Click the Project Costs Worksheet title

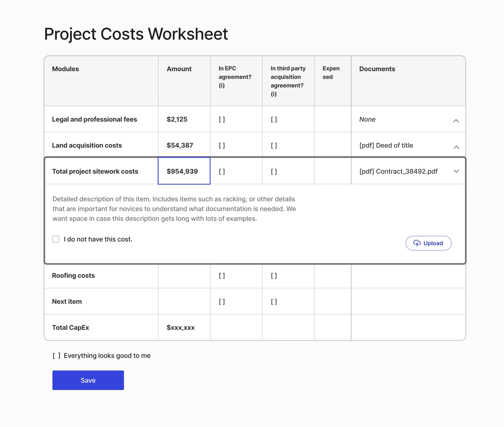(x=136, y=34)
